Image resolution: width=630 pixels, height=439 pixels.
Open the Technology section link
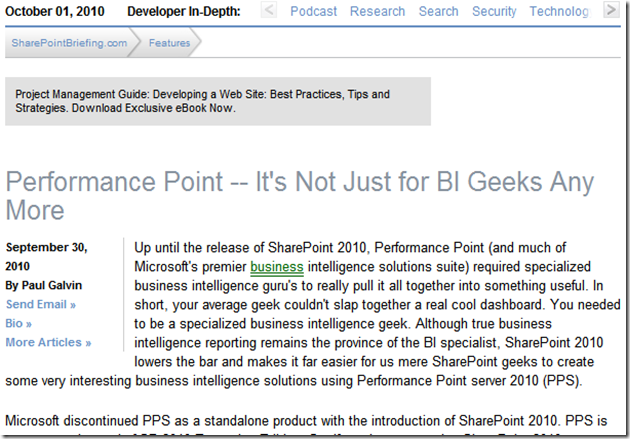pyautogui.click(x=559, y=11)
